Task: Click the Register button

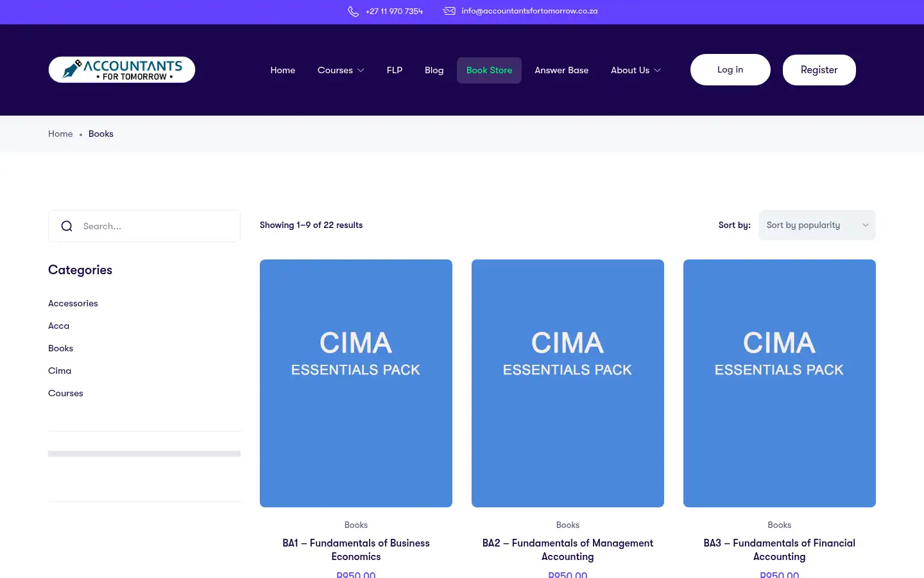Action: [819, 70]
